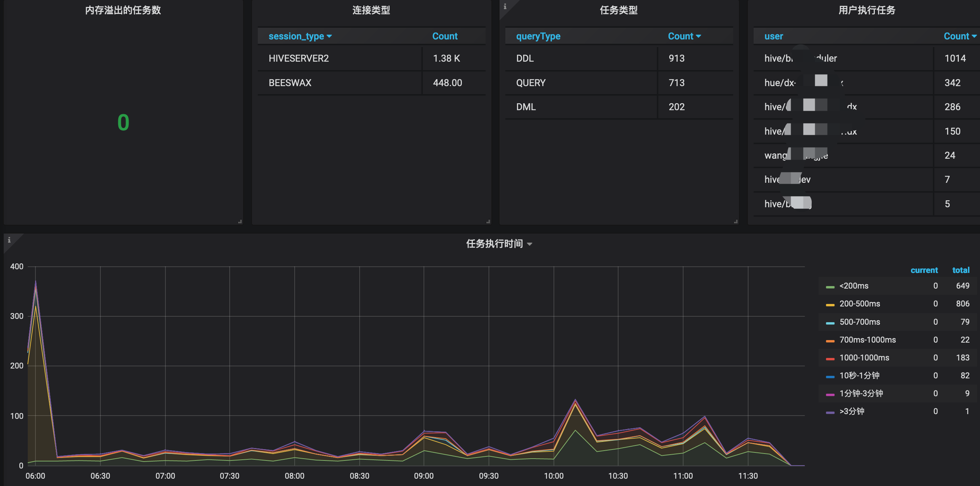
Task: Click the DDL query type cell
Action: (x=581, y=58)
